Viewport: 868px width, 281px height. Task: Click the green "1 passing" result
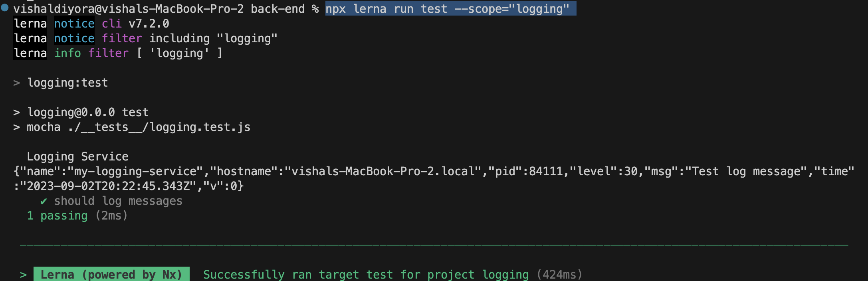(x=57, y=216)
